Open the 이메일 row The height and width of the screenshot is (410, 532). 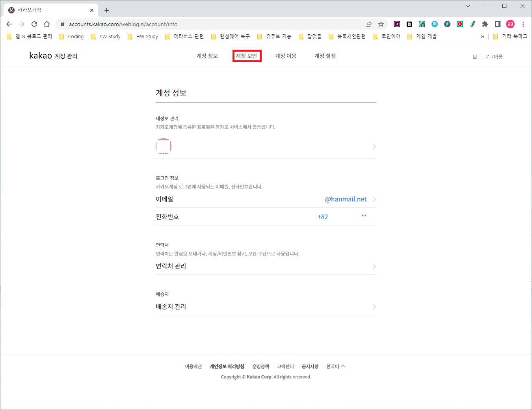(266, 199)
